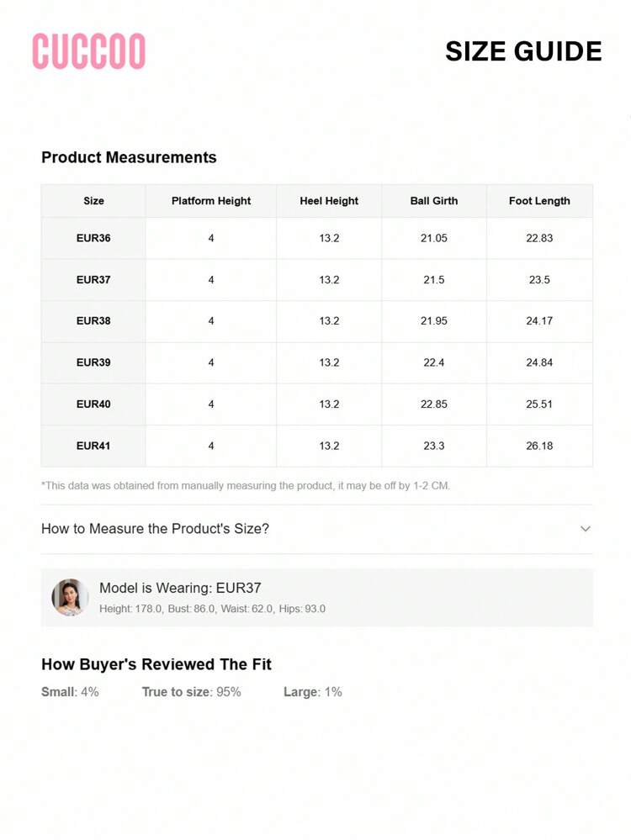Screen dimensions: 631x840
Task: Open How to Measure the Product's Size
Action: pos(156,529)
